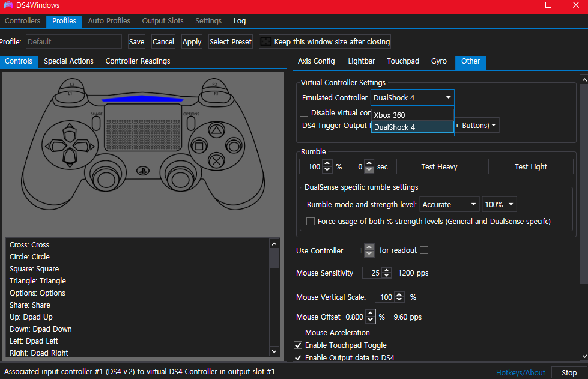Screen dimensions: 588x379
Task: Increase the Mouse Sensitivity stepper value
Action: click(387, 270)
